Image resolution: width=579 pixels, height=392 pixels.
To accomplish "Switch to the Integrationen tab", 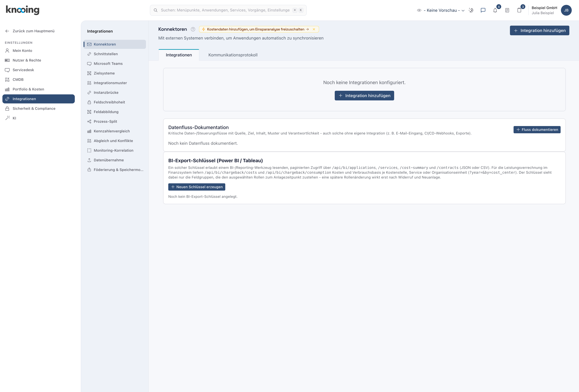I will 179,55.
